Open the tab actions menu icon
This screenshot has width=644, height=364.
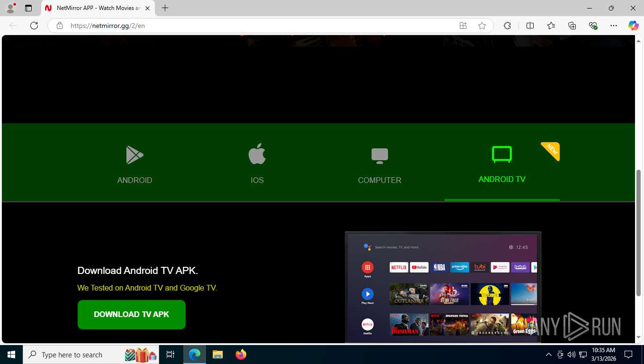tap(28, 8)
